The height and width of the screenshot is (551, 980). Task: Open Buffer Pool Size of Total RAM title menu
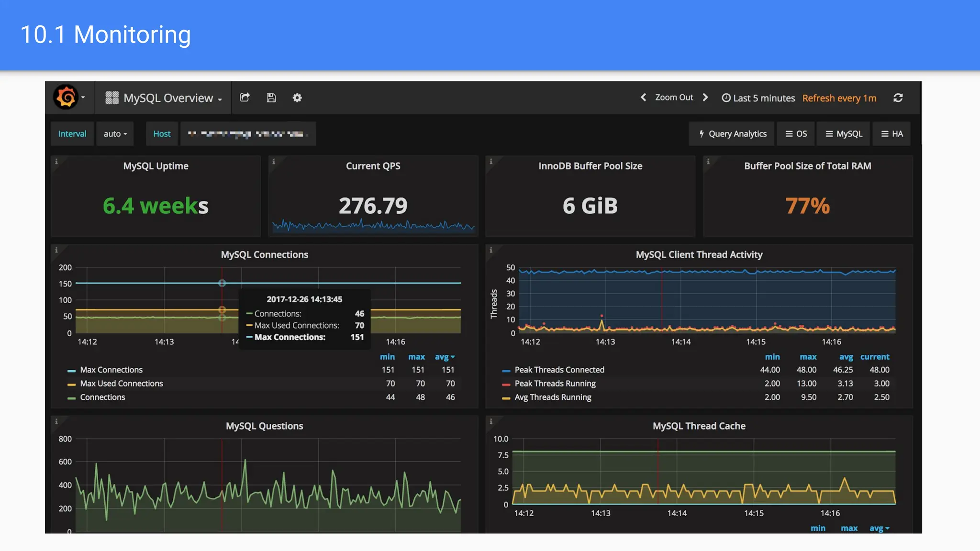(807, 166)
